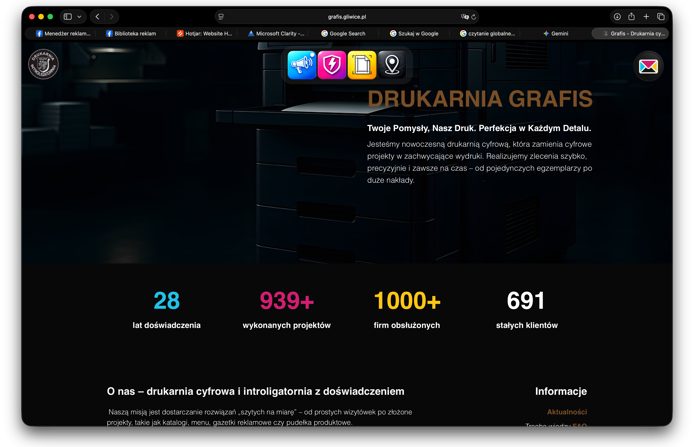Go back to the previous page
The height and width of the screenshot is (447, 695).
click(x=98, y=17)
